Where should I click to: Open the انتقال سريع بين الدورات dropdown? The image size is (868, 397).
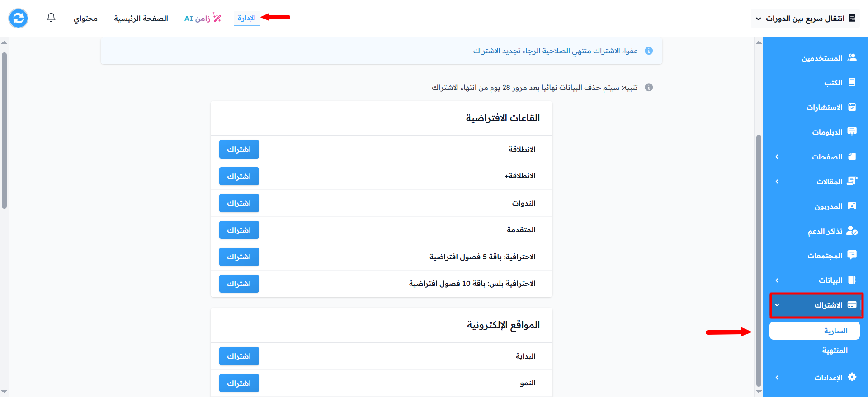[805, 18]
